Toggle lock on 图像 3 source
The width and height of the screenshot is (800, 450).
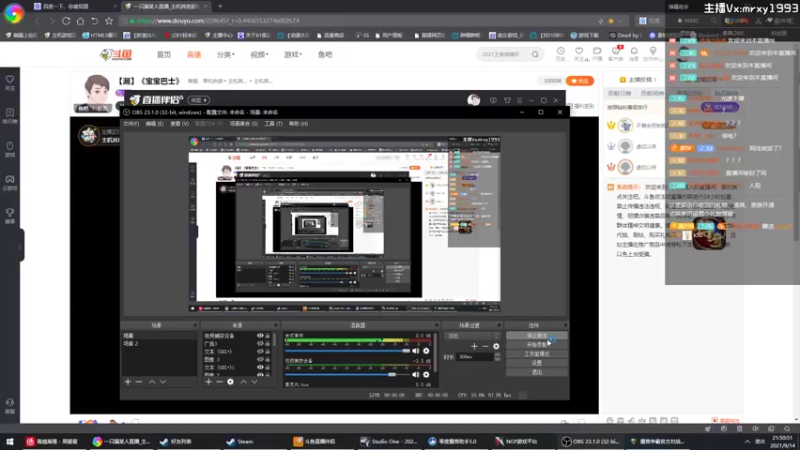(267, 359)
